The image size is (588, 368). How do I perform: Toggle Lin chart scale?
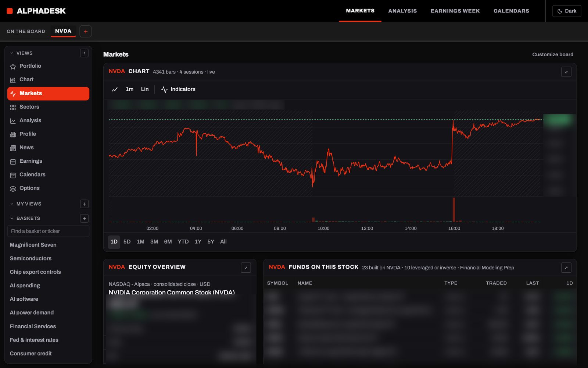coord(145,89)
